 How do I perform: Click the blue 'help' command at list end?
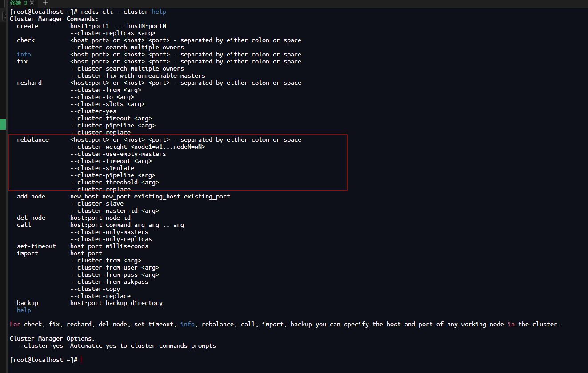24,310
